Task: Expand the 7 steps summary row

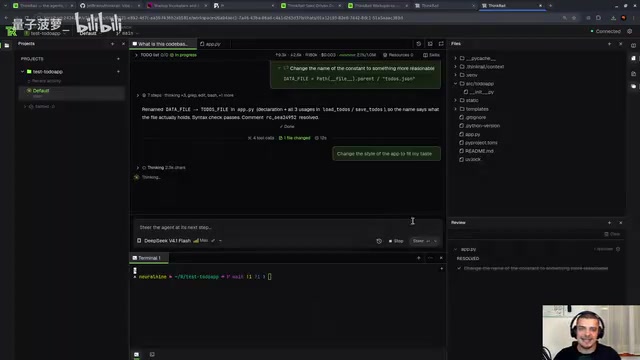Action: [138, 95]
